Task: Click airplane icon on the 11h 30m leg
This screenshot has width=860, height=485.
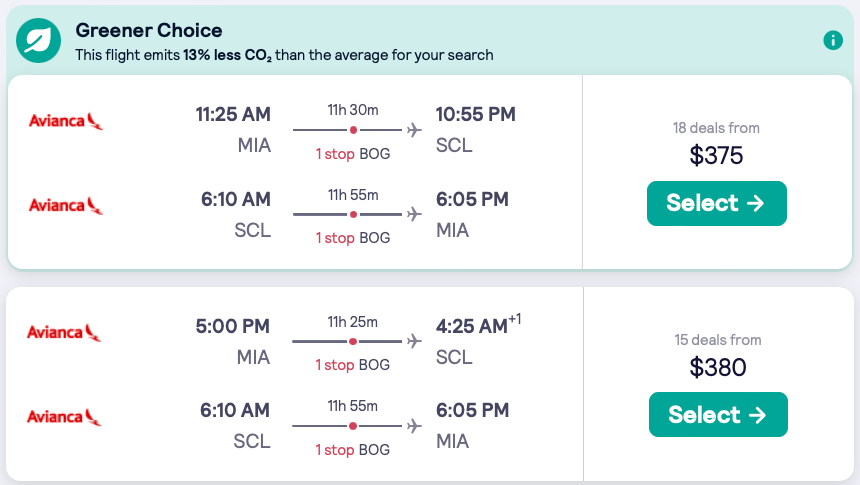Action: point(414,130)
